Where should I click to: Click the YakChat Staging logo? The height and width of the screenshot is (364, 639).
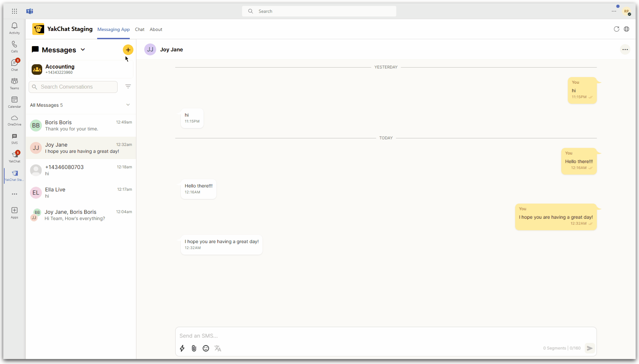pos(38,29)
